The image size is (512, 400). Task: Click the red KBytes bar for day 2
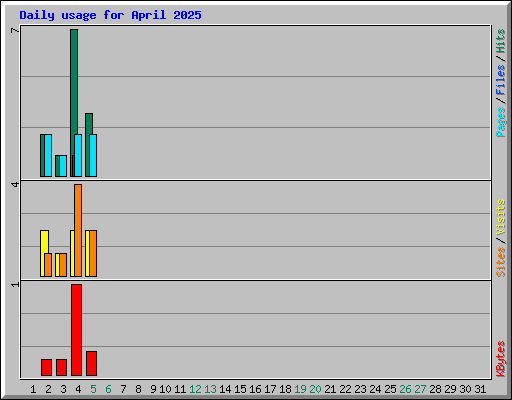click(47, 368)
